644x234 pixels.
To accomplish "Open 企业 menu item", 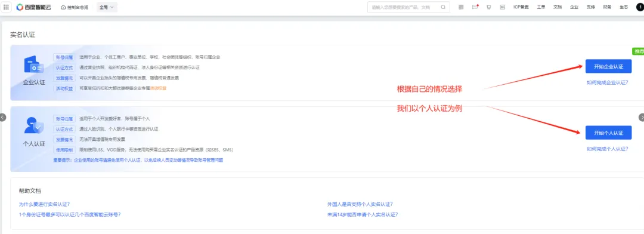I will [x=574, y=7].
